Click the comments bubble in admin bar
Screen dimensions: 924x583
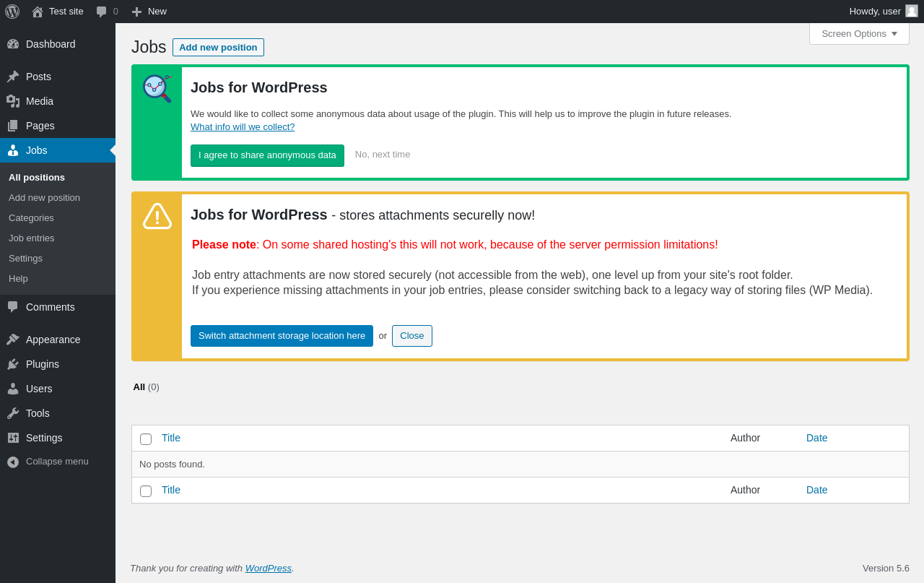tap(107, 12)
